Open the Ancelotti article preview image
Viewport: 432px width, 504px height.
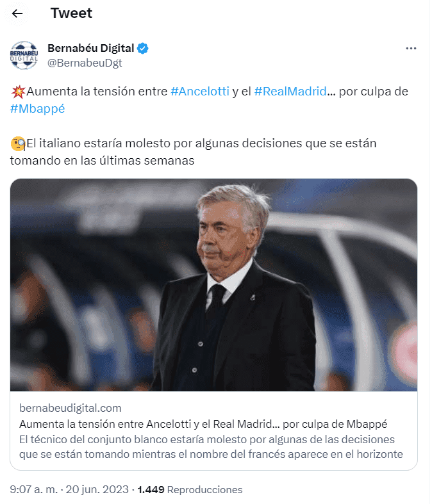(x=213, y=285)
